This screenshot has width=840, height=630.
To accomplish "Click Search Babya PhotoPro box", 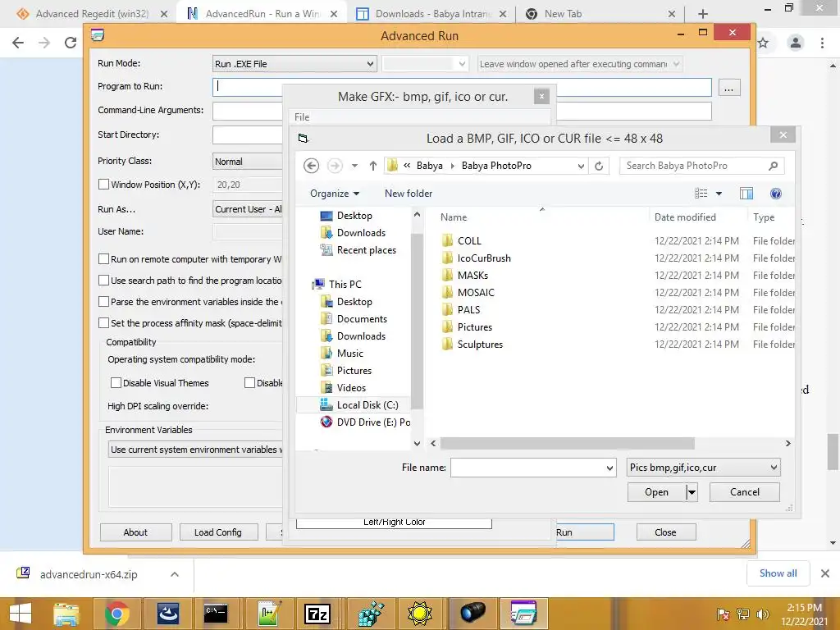I will [x=696, y=166].
